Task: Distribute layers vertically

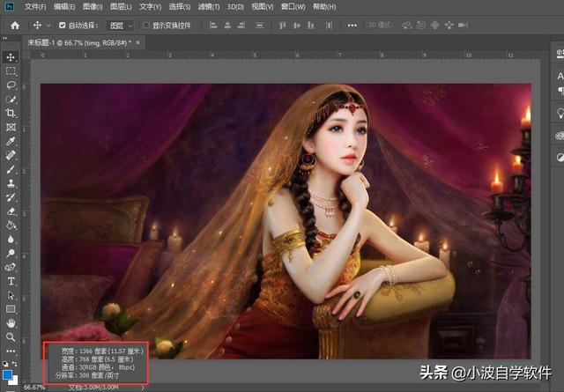Action: click(x=259, y=26)
